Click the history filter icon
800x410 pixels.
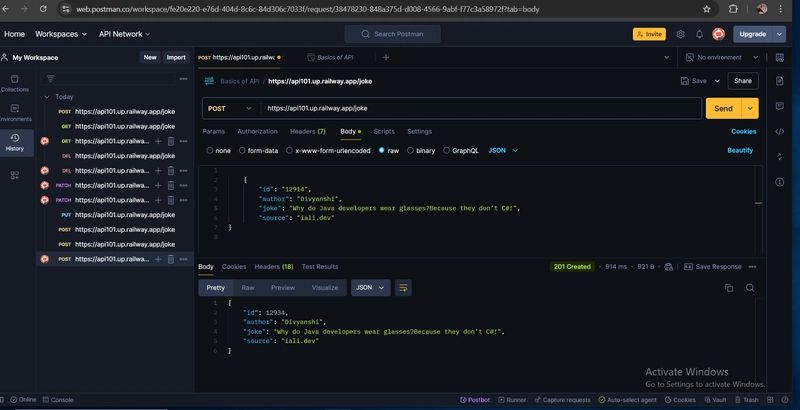[51, 79]
